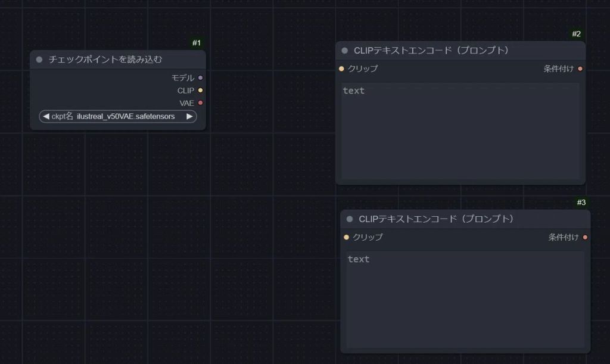The image size is (610, 364).
Task: Click the モデル output port on checkpoint loader
Action: coord(200,78)
